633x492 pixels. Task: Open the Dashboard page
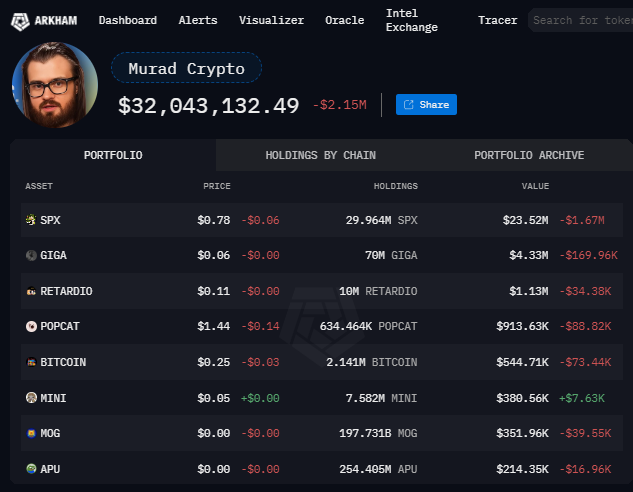pos(128,20)
